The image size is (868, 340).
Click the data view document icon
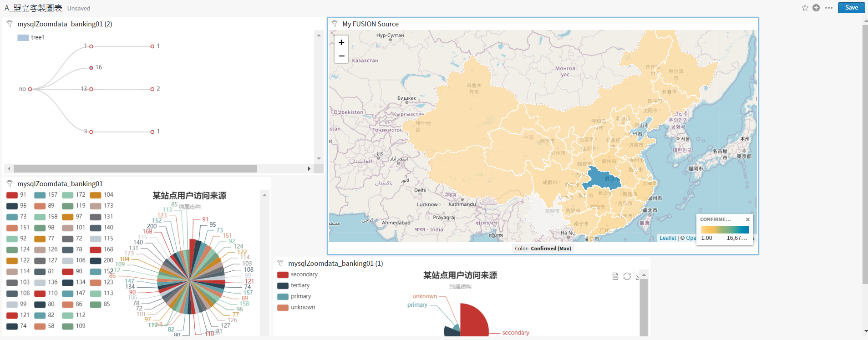(x=615, y=276)
